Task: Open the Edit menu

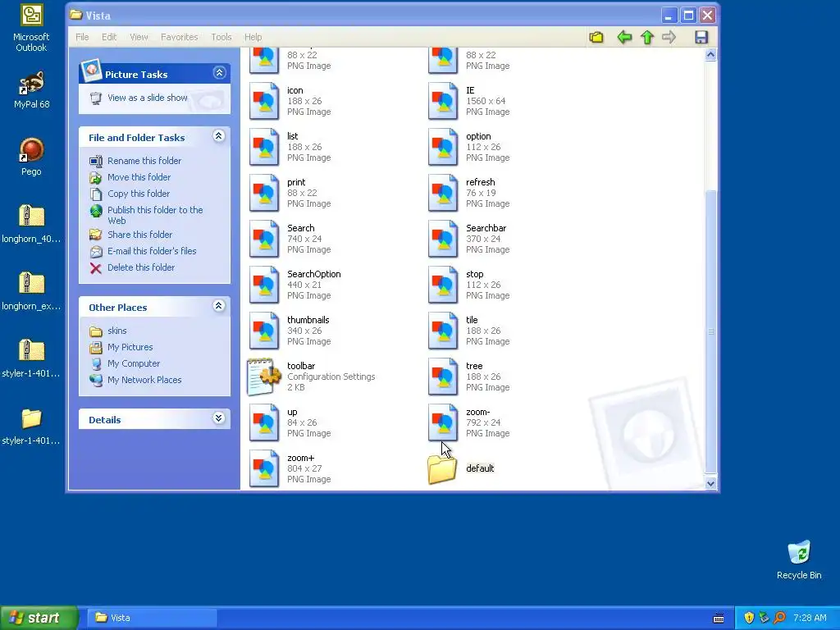Action: tap(109, 37)
